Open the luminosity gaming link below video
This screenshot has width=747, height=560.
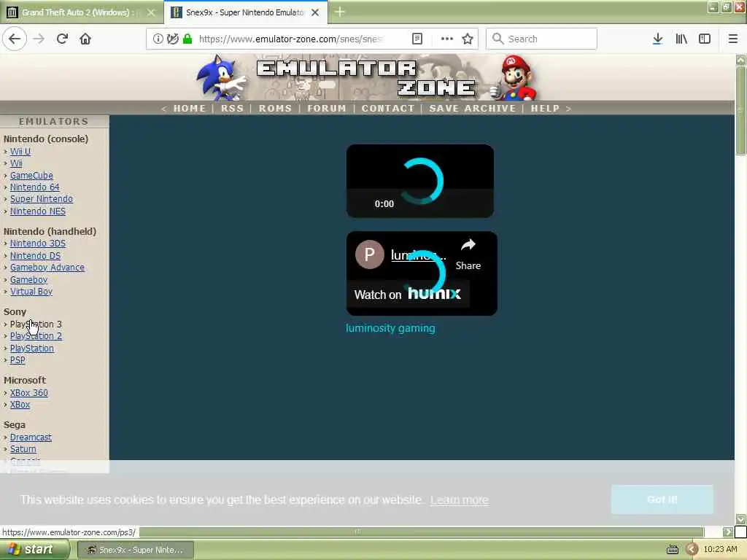(x=390, y=328)
